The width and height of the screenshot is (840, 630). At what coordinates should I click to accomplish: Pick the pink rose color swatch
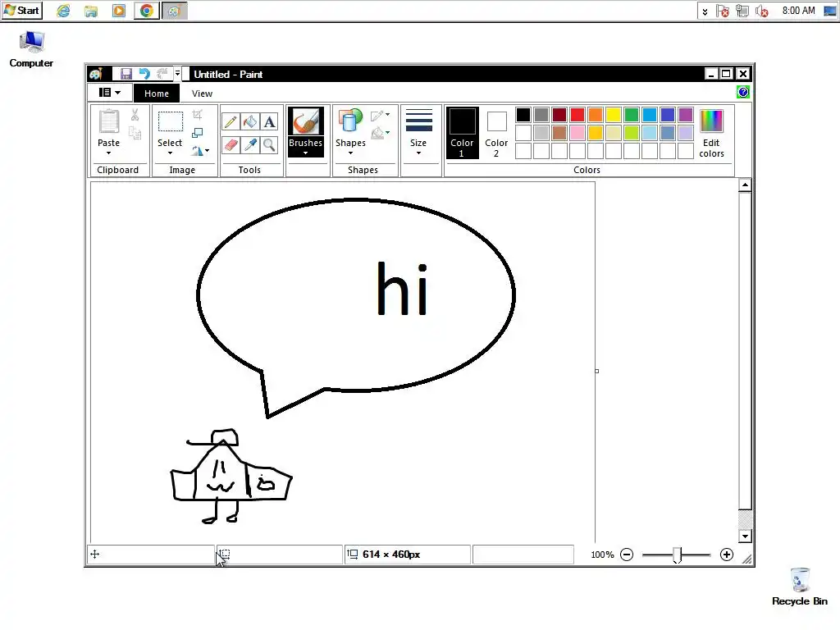577,133
